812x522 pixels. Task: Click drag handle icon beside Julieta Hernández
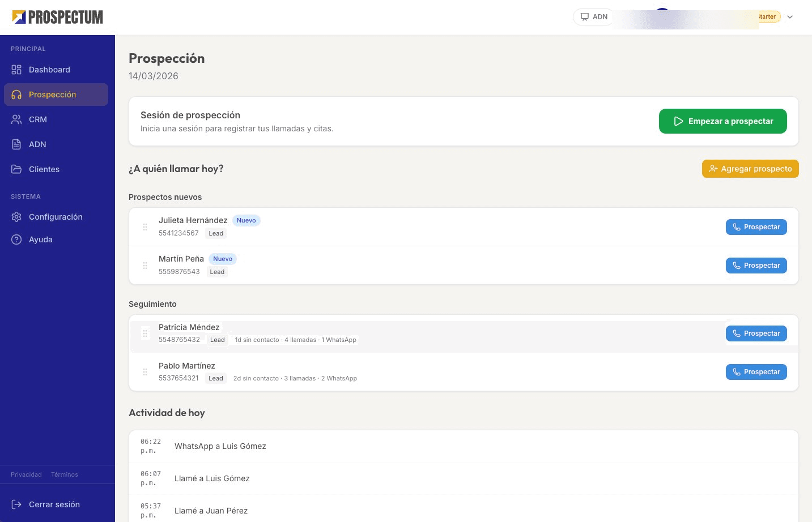pyautogui.click(x=145, y=227)
